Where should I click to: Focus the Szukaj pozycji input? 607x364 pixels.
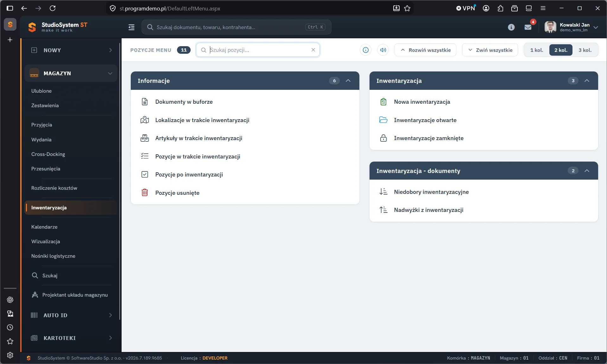257,50
